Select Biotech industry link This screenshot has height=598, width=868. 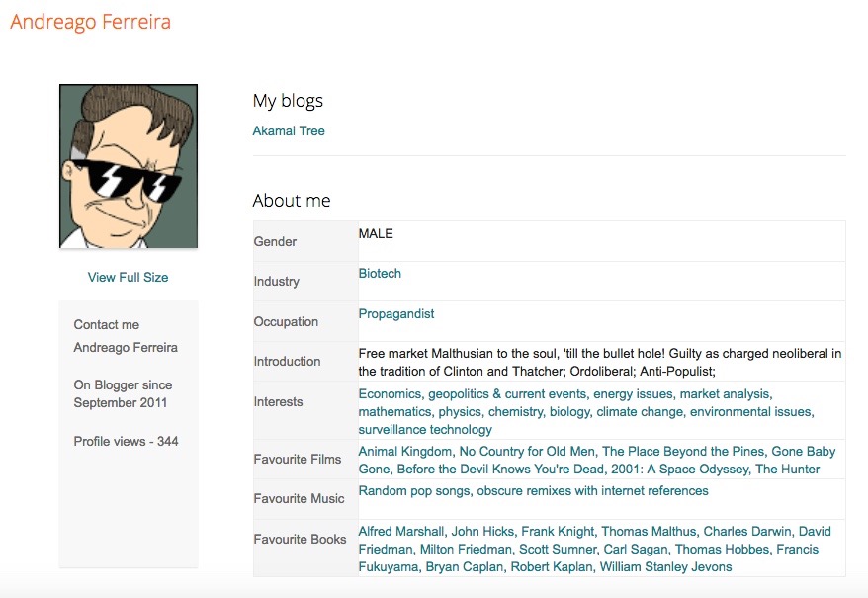(x=380, y=274)
